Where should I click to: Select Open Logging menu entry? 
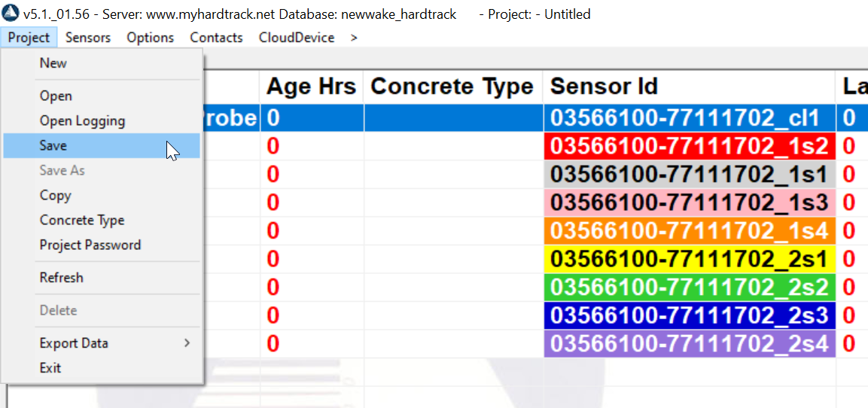point(102,120)
